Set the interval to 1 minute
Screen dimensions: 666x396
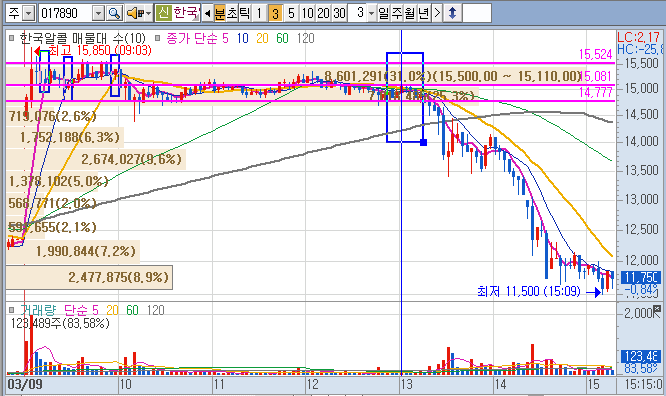[x=259, y=13]
